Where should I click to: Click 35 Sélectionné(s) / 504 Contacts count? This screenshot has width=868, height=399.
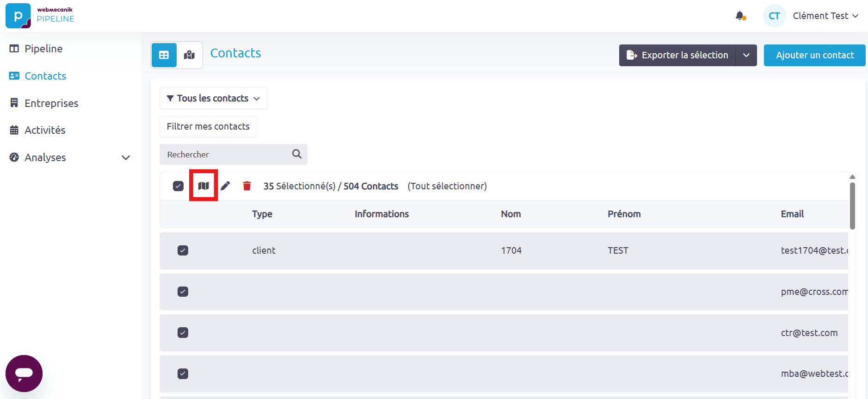pos(331,186)
